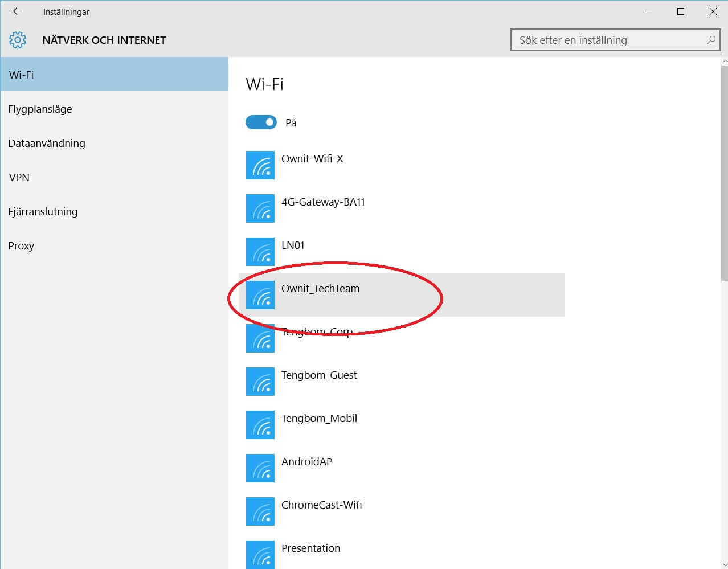Minimize the Inställningar window

648,11
